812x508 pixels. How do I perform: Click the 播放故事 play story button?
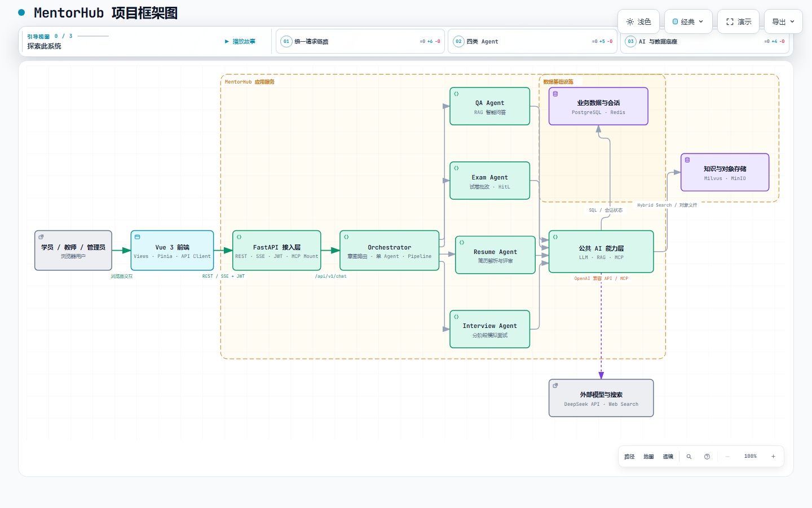[x=240, y=41]
